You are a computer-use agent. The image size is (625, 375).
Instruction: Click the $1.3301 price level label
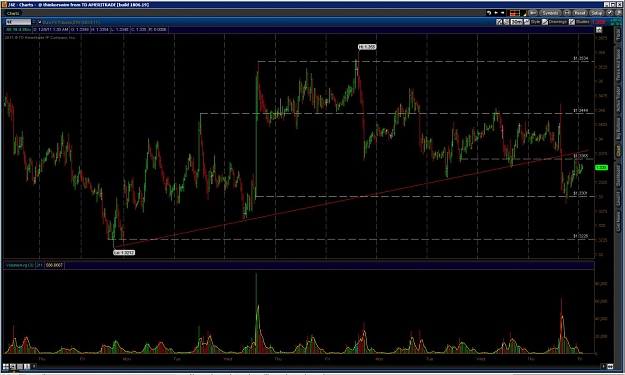(581, 193)
